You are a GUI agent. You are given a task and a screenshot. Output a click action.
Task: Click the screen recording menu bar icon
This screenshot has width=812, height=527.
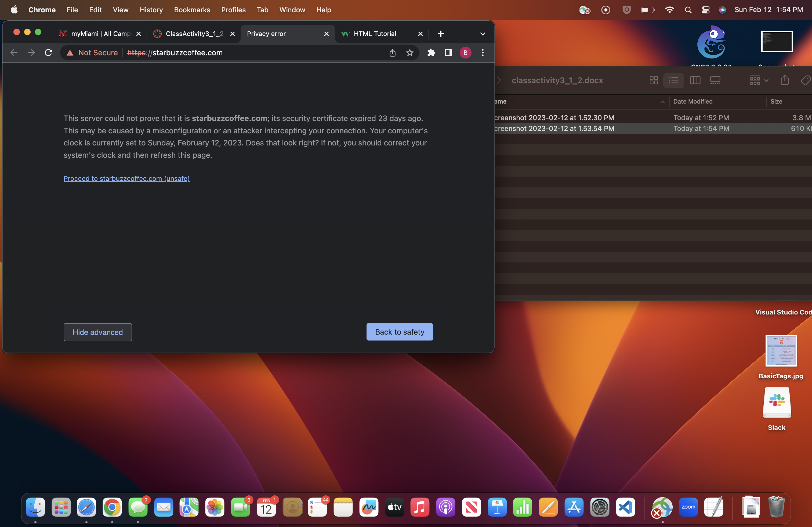(606, 10)
